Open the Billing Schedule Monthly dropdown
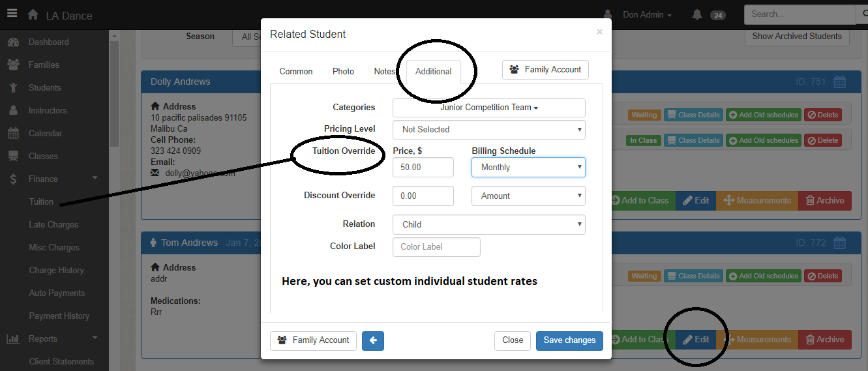 [528, 168]
